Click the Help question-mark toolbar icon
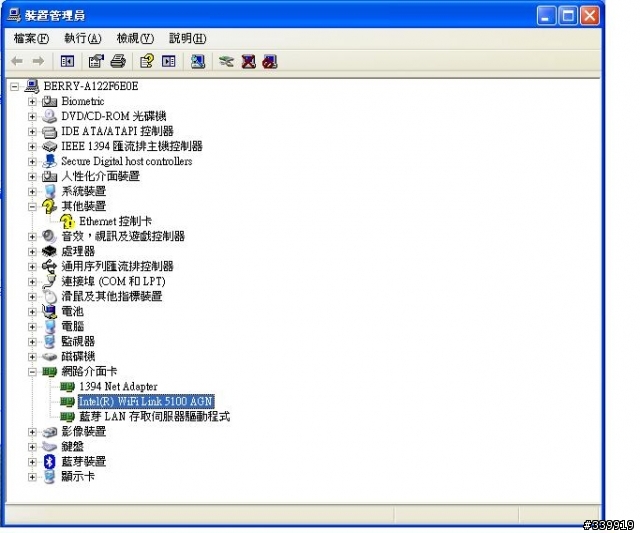This screenshot has width=640, height=533. click(147, 62)
